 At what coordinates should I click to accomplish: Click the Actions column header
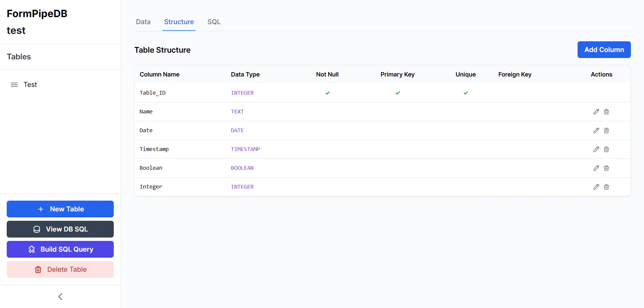coord(601,74)
